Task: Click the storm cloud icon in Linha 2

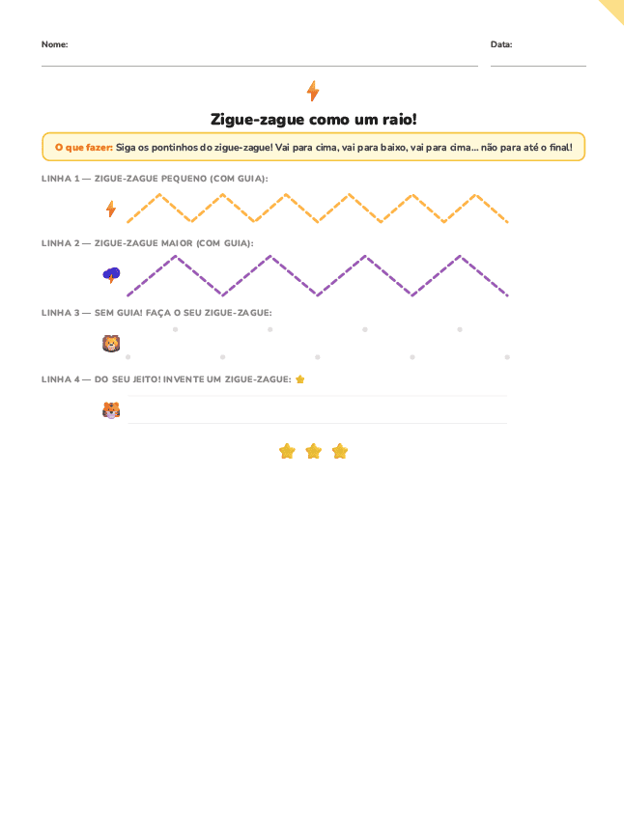Action: pyautogui.click(x=111, y=275)
